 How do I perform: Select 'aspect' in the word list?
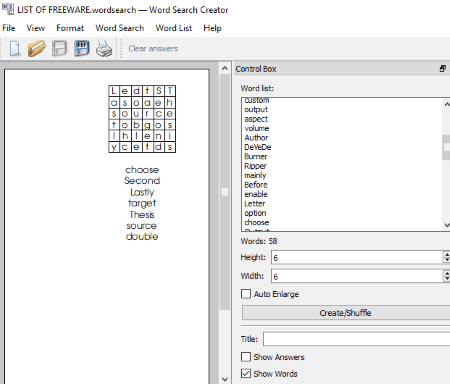[256, 119]
